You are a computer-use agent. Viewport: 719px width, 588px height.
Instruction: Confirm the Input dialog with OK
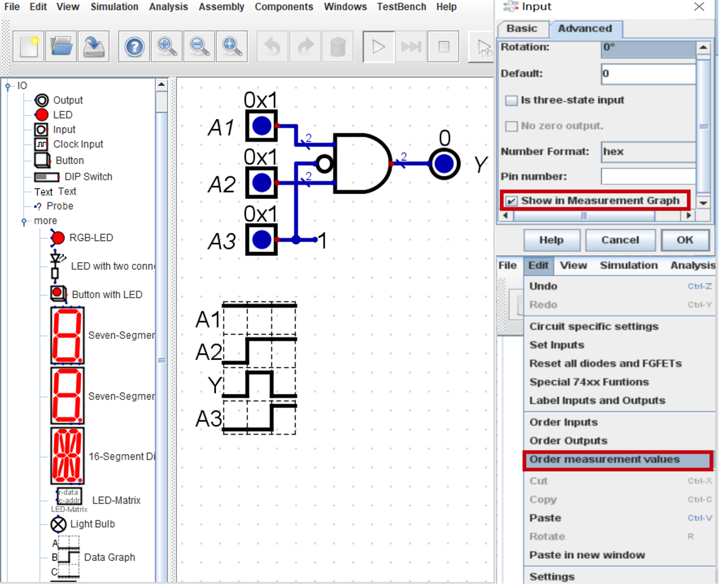[685, 240]
